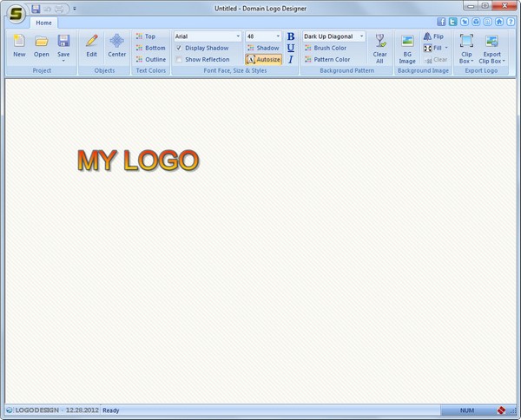Click the red diamond status bar icon
Viewport: 521px width, 420px height.
coord(501,410)
